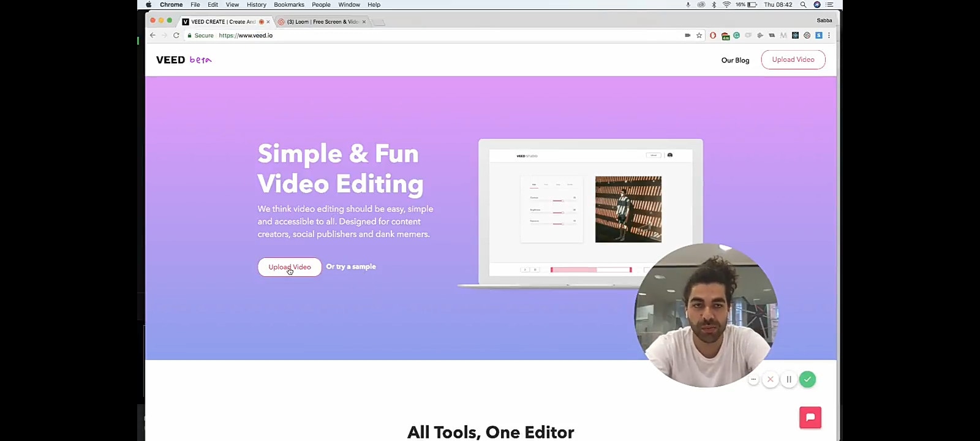Viewport: 980px width, 441px height.
Task: Click the 'Simple & Fun Video Editing' heading
Action: pos(341,168)
